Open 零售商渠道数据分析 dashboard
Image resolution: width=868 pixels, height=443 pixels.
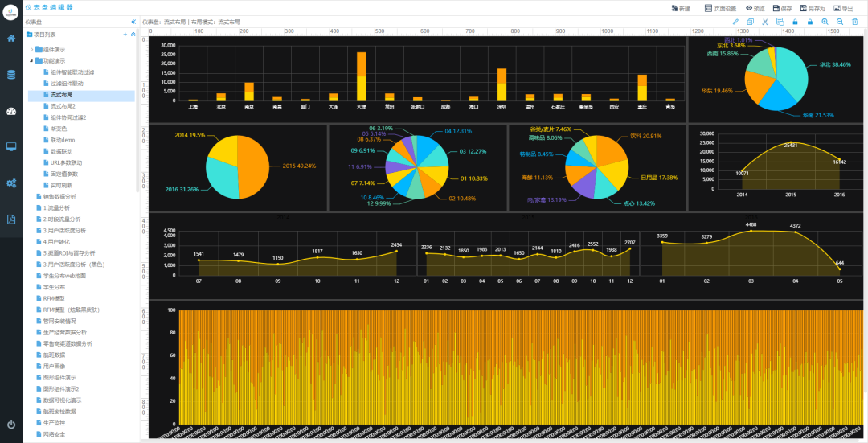click(x=68, y=344)
